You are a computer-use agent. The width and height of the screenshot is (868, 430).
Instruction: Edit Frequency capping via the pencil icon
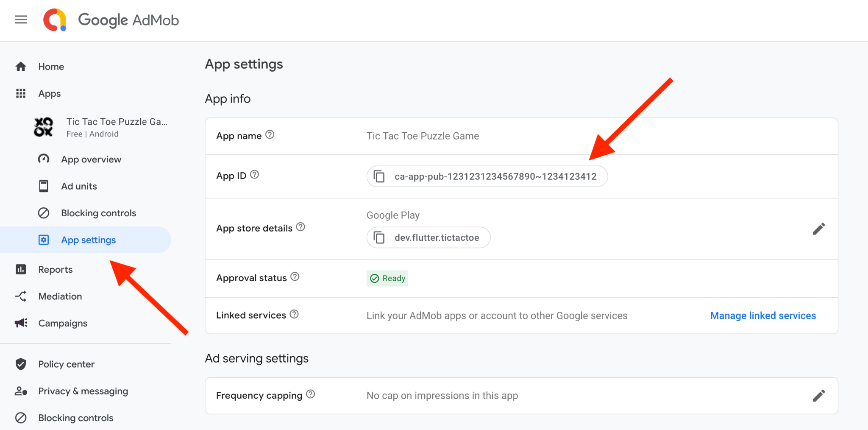(x=819, y=395)
